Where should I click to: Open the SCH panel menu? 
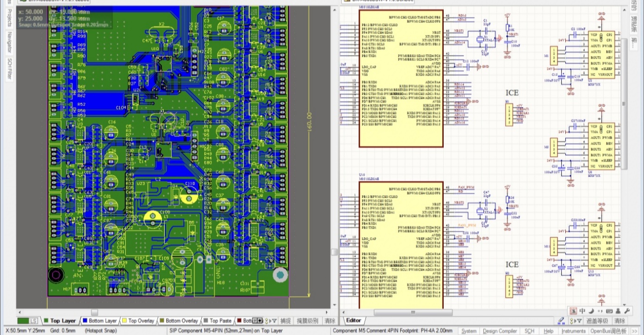pyautogui.click(x=529, y=331)
